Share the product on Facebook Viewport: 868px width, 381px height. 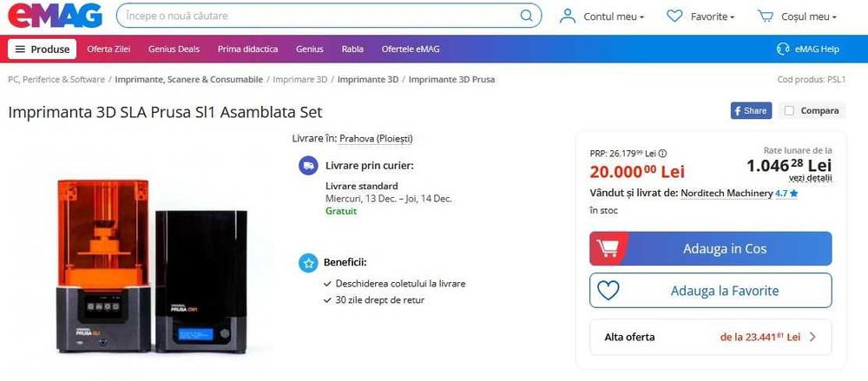point(751,110)
